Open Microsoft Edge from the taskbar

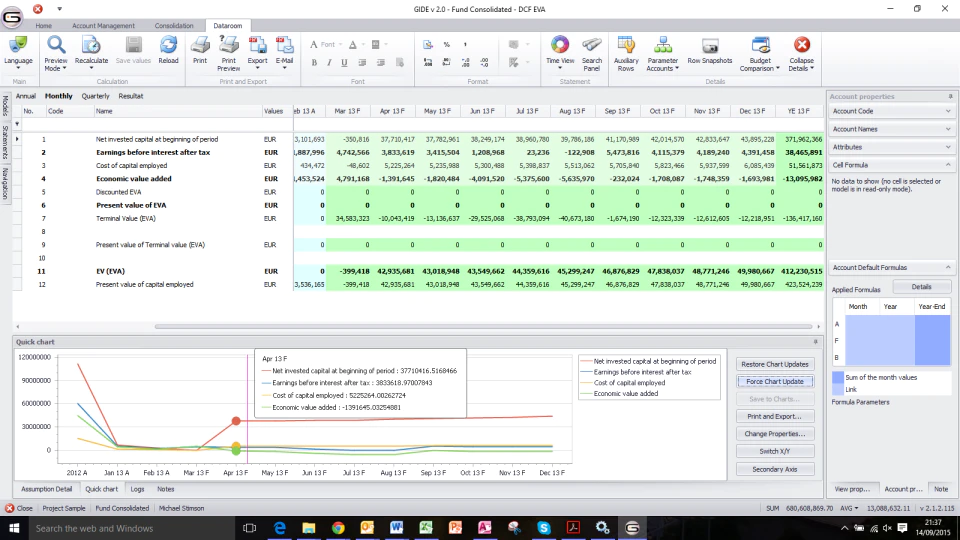pos(280,528)
